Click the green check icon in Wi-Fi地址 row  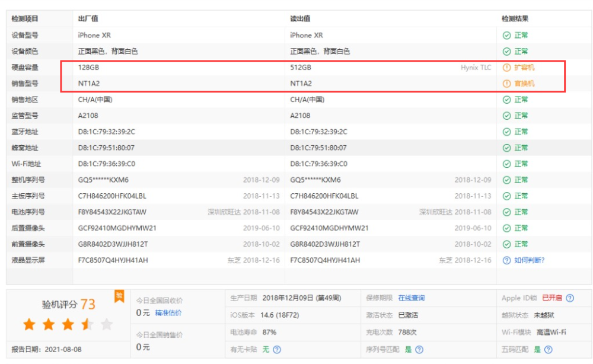506,164
